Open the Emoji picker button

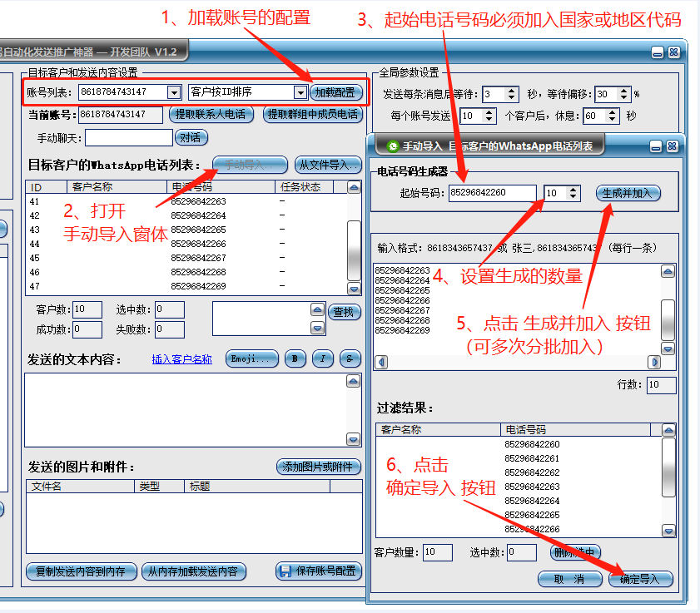pyautogui.click(x=252, y=358)
